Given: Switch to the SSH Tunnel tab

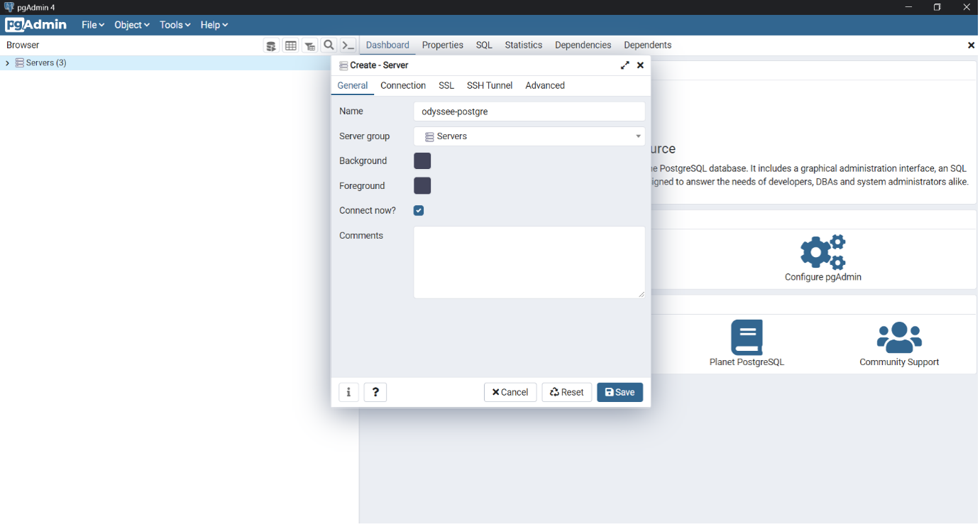Looking at the screenshot, I should (x=490, y=86).
